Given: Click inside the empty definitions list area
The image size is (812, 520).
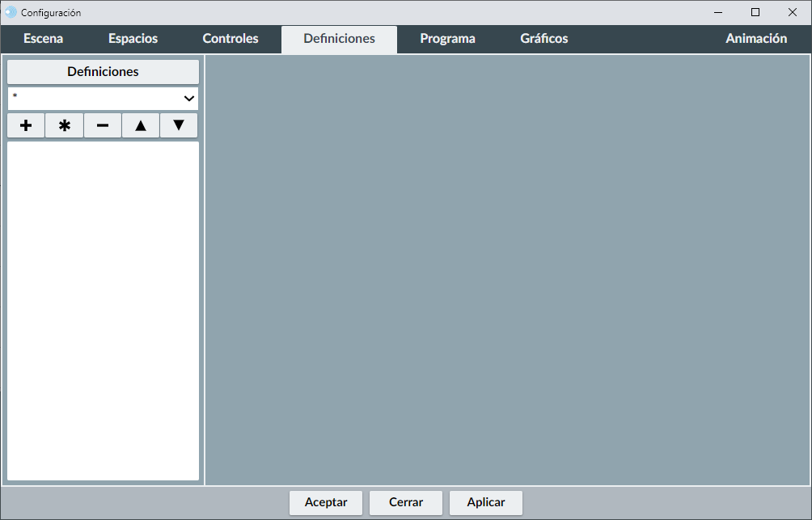Looking at the screenshot, I should tap(103, 311).
